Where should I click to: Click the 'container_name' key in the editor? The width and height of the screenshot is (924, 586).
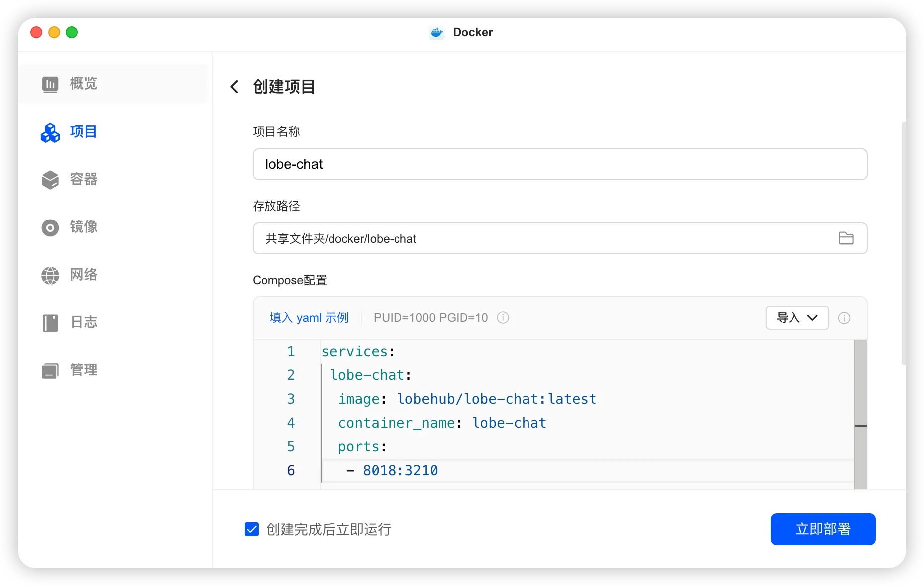[x=396, y=423]
